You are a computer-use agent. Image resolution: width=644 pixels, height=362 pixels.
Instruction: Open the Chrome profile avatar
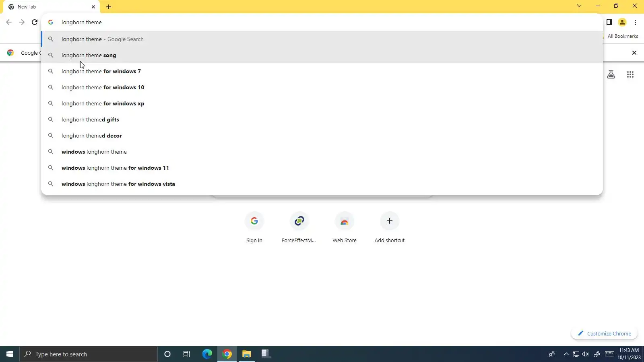tap(622, 22)
